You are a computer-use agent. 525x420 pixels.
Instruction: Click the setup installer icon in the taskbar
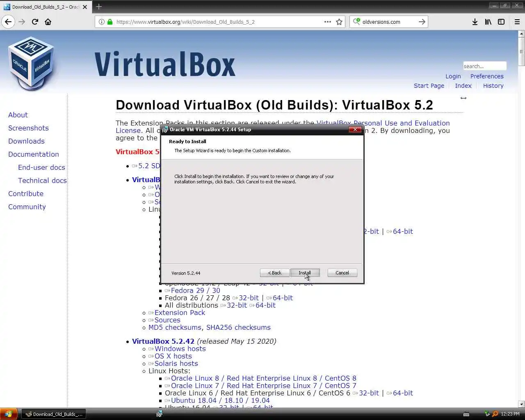[159, 414]
